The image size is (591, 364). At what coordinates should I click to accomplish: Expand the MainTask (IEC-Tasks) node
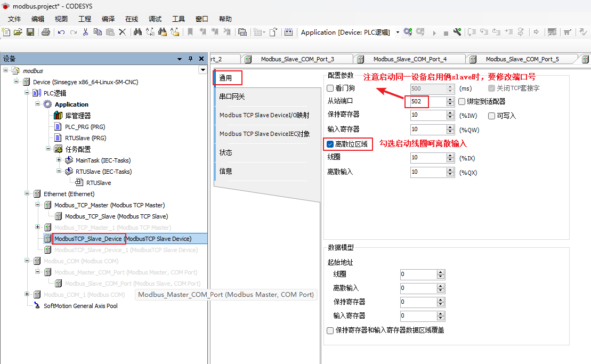tap(59, 160)
